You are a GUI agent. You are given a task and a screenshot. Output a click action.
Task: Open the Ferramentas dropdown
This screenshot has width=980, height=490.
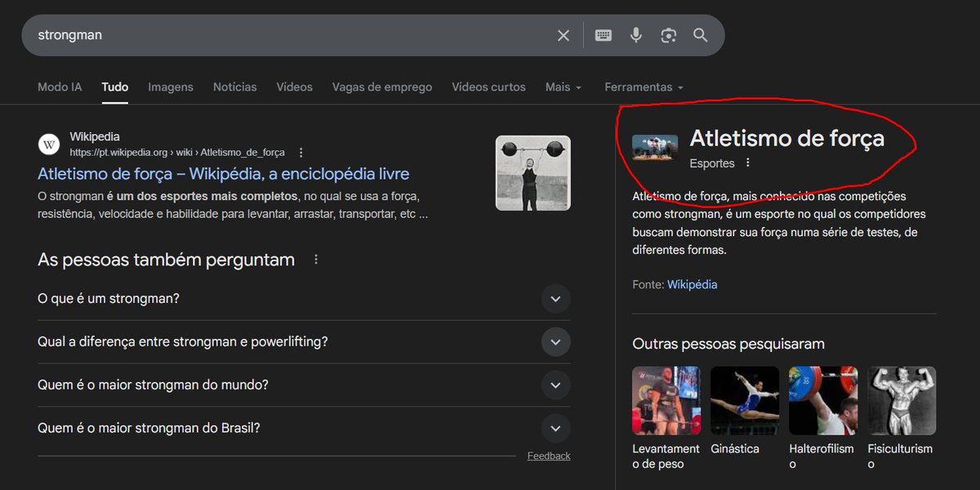pos(644,87)
